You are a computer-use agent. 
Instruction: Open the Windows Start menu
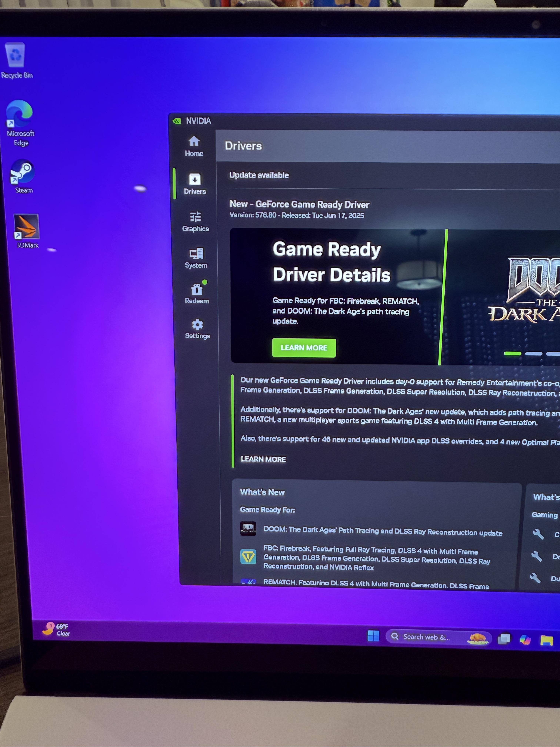tap(373, 636)
